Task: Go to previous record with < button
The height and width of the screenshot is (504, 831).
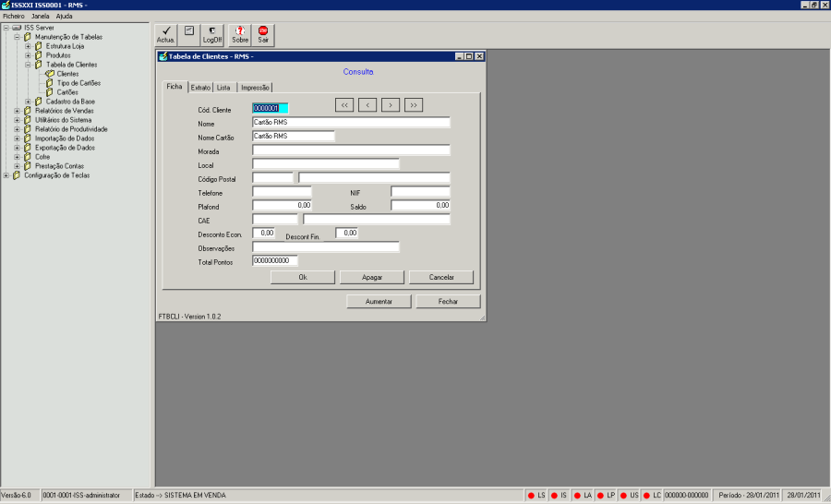Action: (x=367, y=105)
